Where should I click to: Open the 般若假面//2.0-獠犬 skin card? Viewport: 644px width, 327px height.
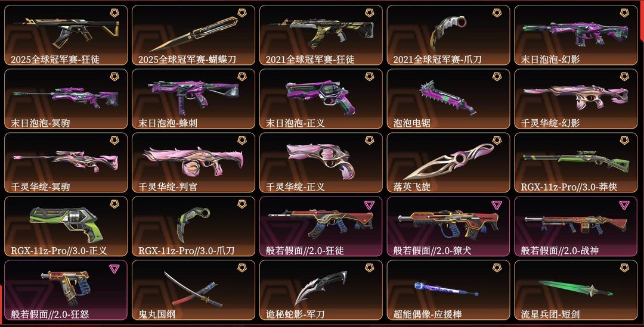(448, 226)
